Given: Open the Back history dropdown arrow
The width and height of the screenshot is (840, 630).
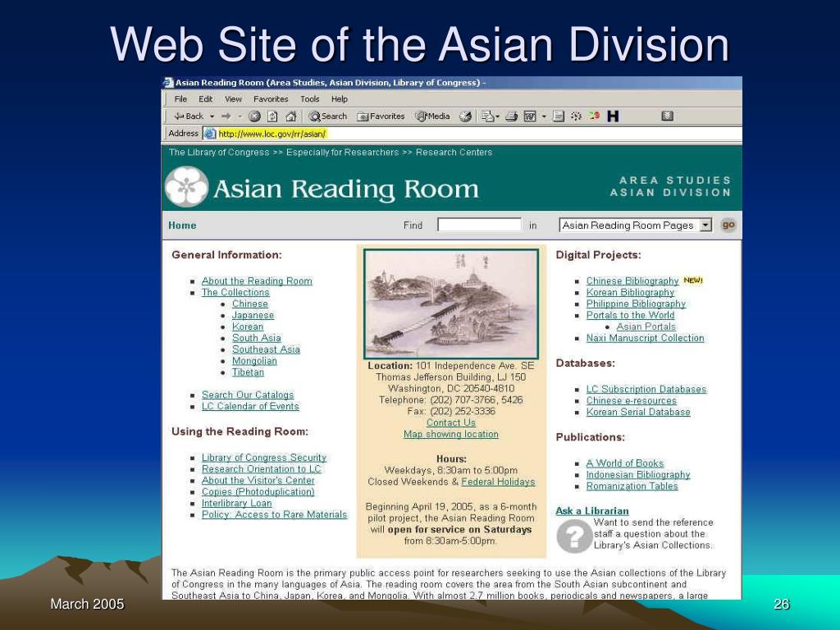Looking at the screenshot, I should (x=212, y=116).
